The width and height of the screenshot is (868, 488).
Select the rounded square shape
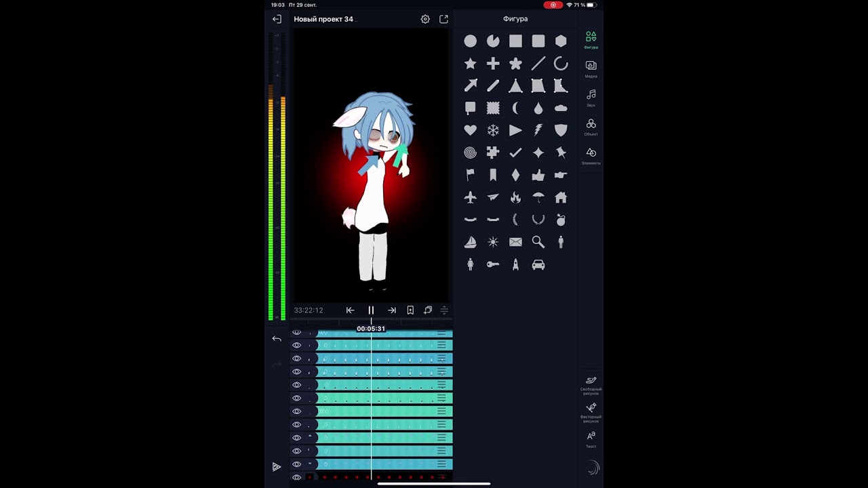[x=538, y=41]
